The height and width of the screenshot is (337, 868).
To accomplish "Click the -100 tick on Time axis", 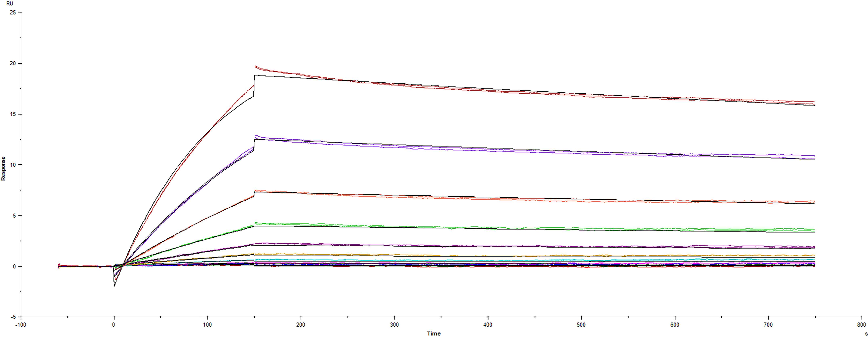I will click(21, 325).
